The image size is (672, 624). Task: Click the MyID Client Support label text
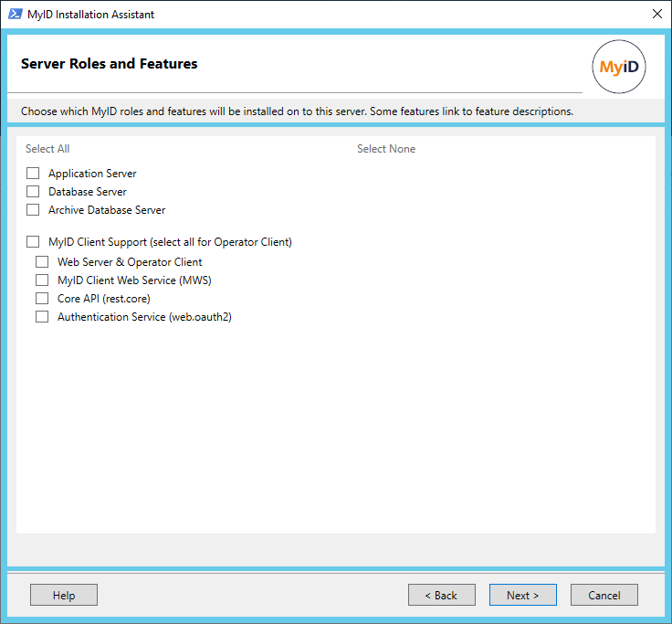point(170,242)
